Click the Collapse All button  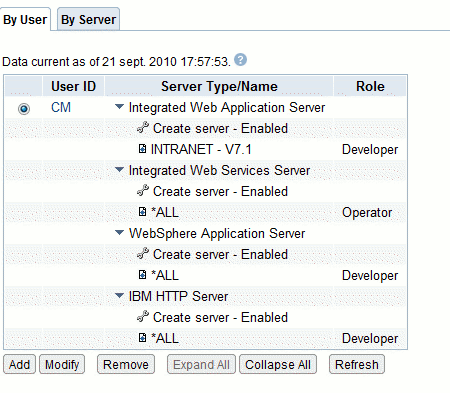[278, 364]
